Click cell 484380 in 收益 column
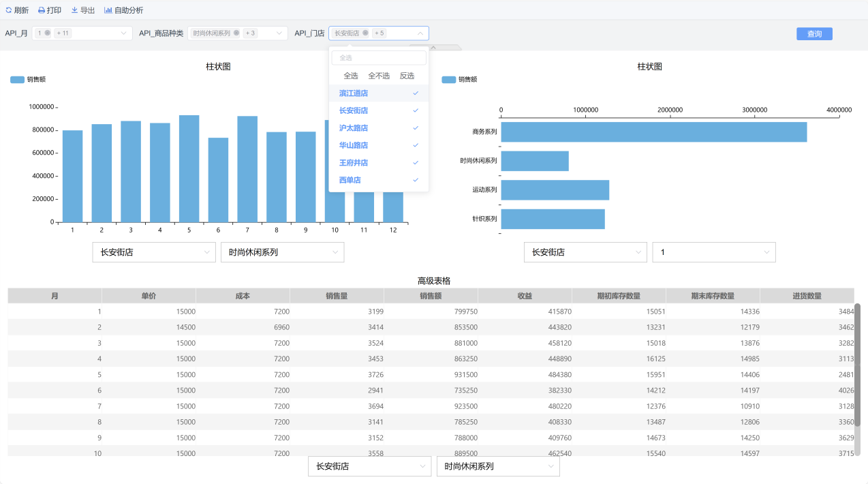Image resolution: width=868 pixels, height=484 pixels. click(x=525, y=374)
